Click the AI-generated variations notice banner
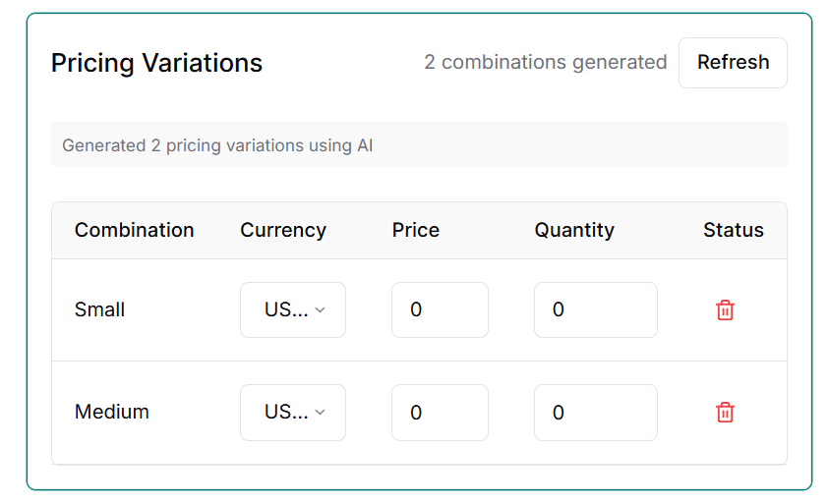This screenshot has height=504, width=829. [419, 145]
